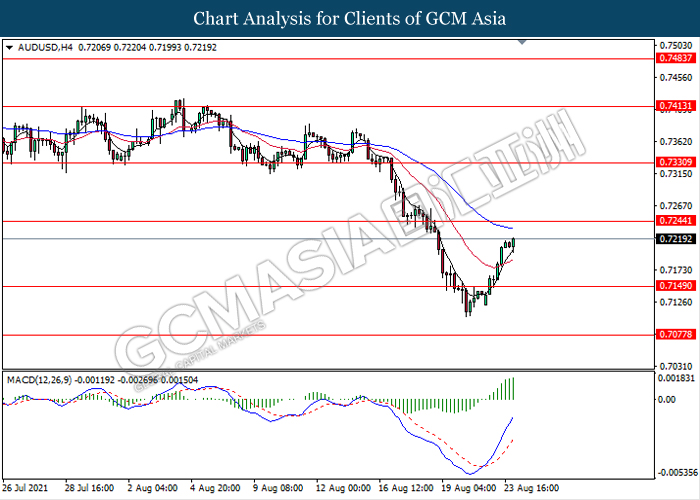The height and width of the screenshot is (500, 700).
Task: Click the triangle icon beside AUDUSD,H4
Action: coord(9,47)
